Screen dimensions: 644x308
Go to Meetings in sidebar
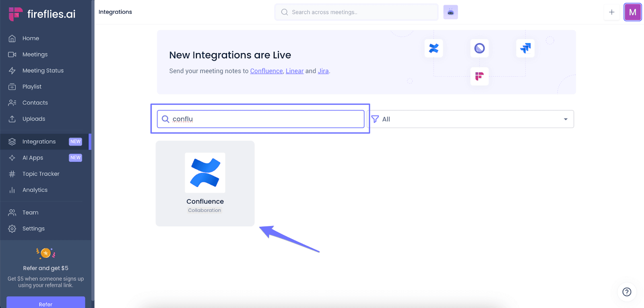(x=35, y=54)
